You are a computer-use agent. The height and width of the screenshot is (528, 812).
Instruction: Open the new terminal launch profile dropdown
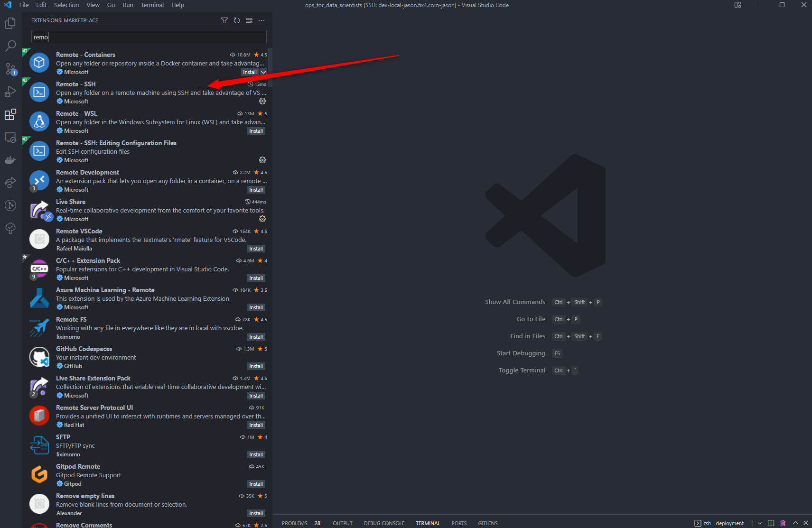760,523
